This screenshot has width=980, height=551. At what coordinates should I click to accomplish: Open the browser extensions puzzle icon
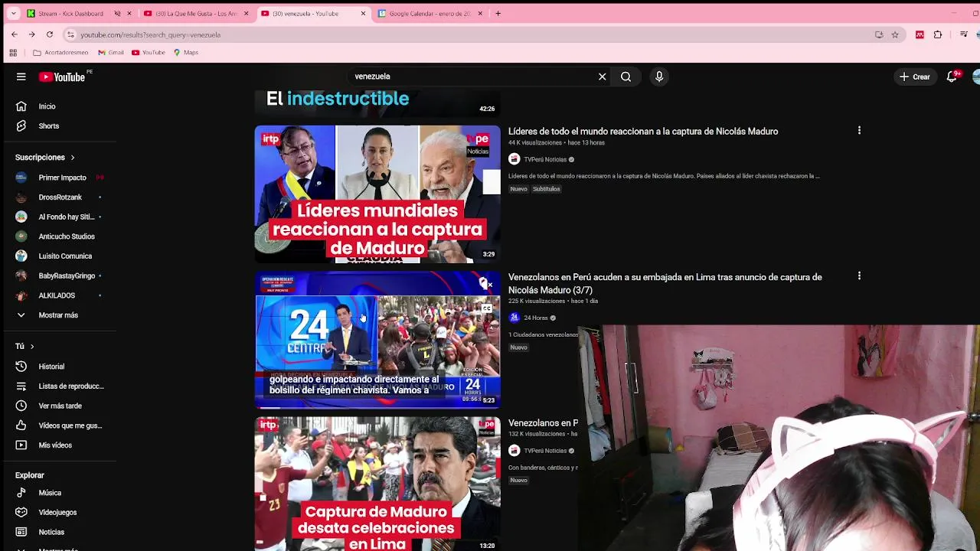[x=938, y=34]
